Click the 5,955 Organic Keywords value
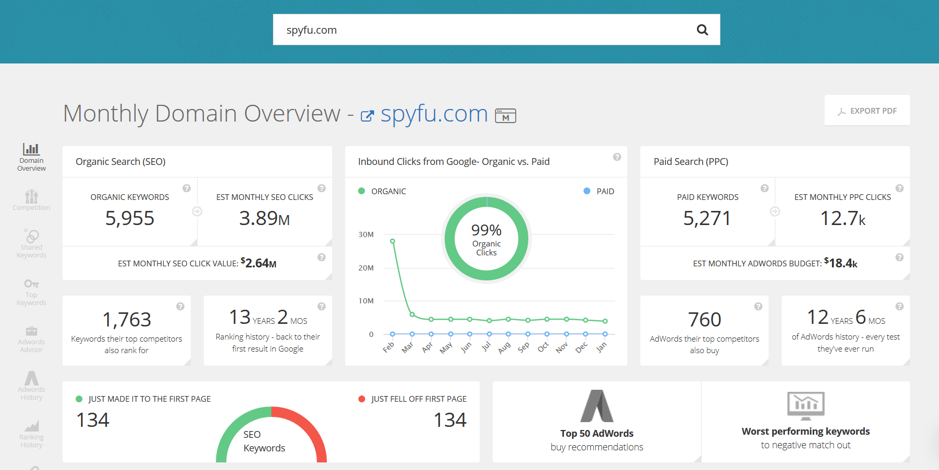 tap(130, 219)
